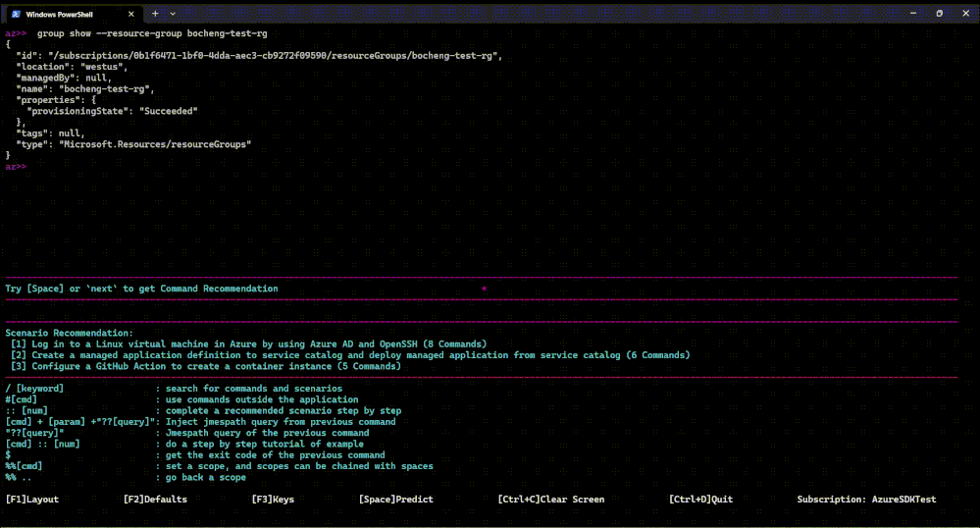Click the empty az>> prompt line
Viewport: 980px width, 528px height.
tap(17, 167)
